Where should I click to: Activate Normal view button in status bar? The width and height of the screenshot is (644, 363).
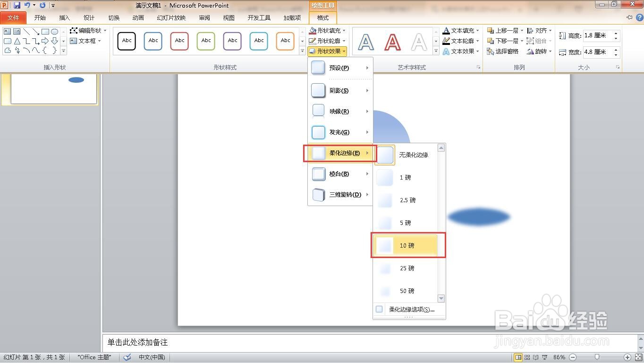coord(518,357)
